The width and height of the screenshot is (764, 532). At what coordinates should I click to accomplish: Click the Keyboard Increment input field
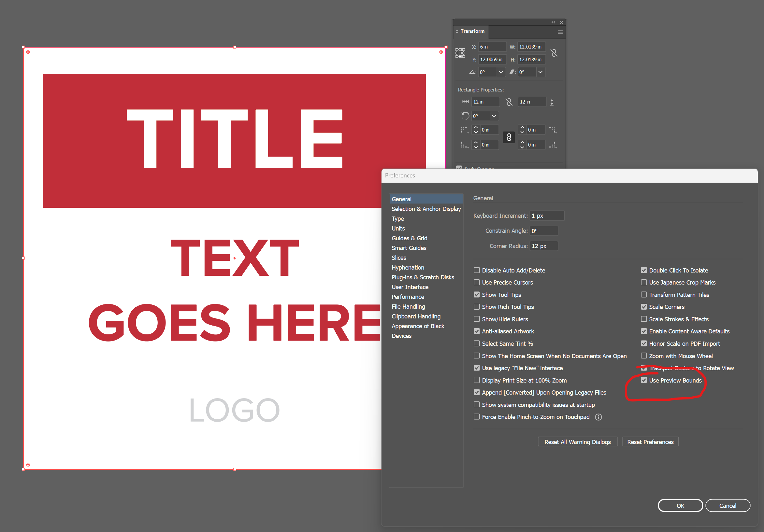click(546, 216)
